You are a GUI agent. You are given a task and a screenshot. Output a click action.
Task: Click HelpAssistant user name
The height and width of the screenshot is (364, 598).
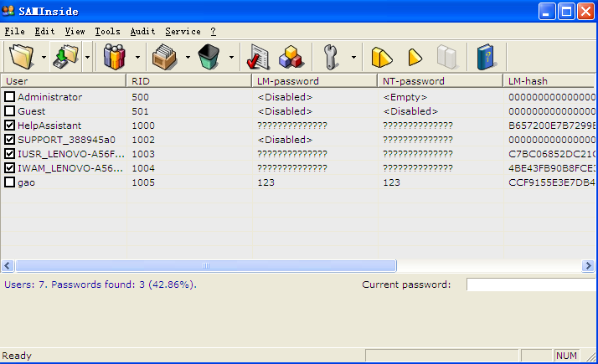click(x=49, y=126)
